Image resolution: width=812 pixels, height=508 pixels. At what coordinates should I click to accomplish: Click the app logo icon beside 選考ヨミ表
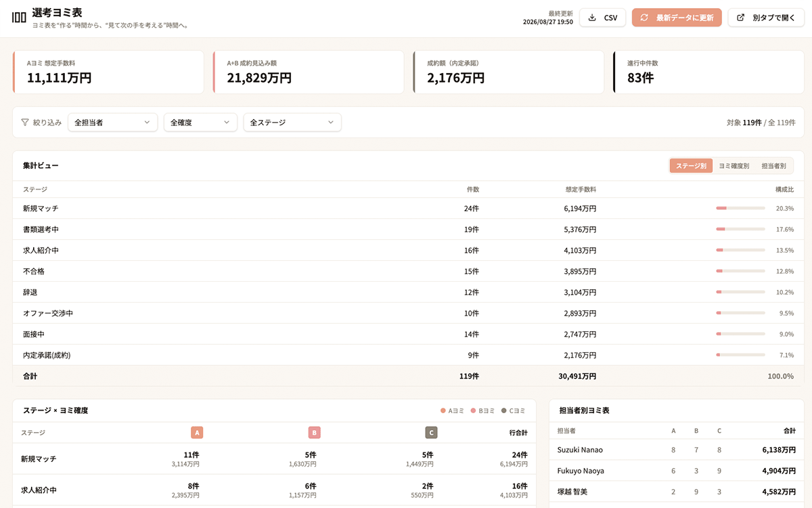pyautogui.click(x=19, y=18)
